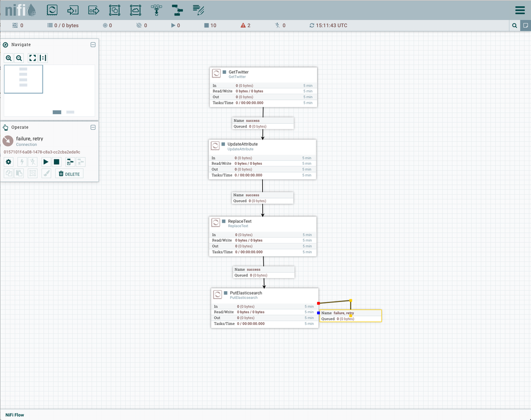
Task: Select the Template toolbar icon
Action: click(177, 10)
